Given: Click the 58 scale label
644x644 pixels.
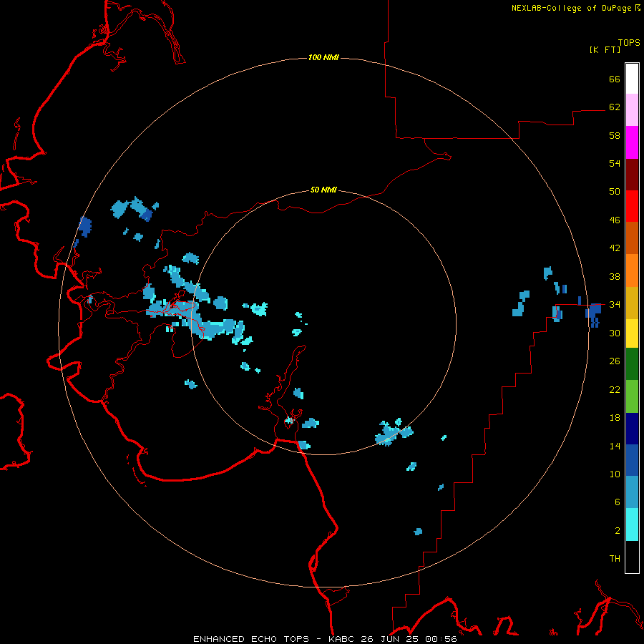Looking at the screenshot, I should point(615,135).
